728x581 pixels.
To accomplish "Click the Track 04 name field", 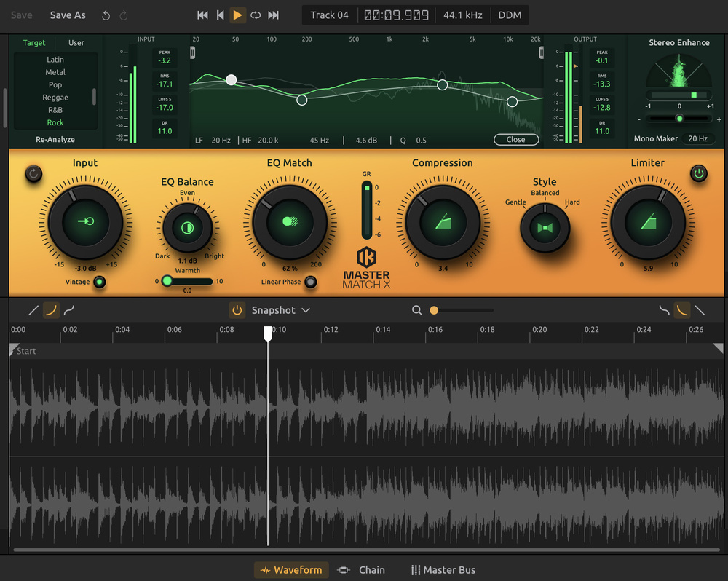I will tap(329, 15).
